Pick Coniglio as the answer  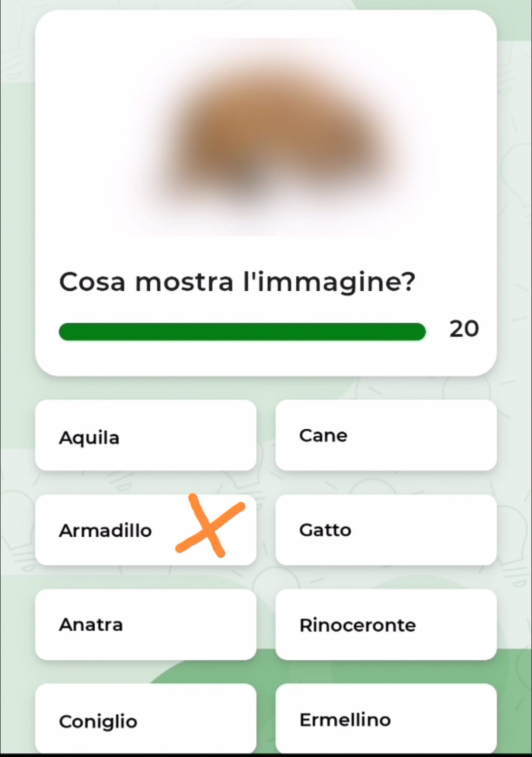coord(146,718)
